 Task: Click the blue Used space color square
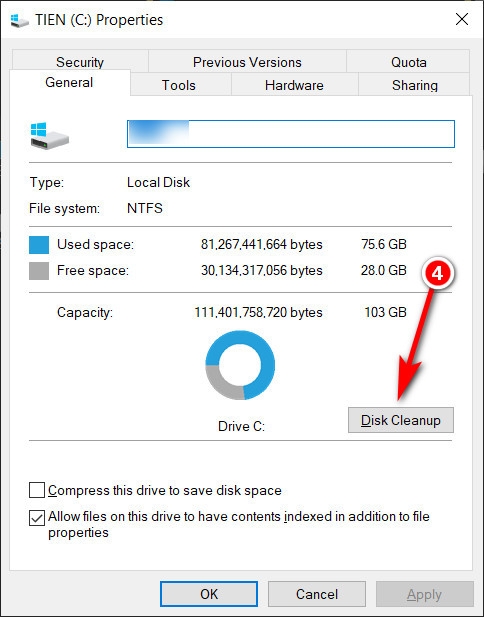pos(39,245)
